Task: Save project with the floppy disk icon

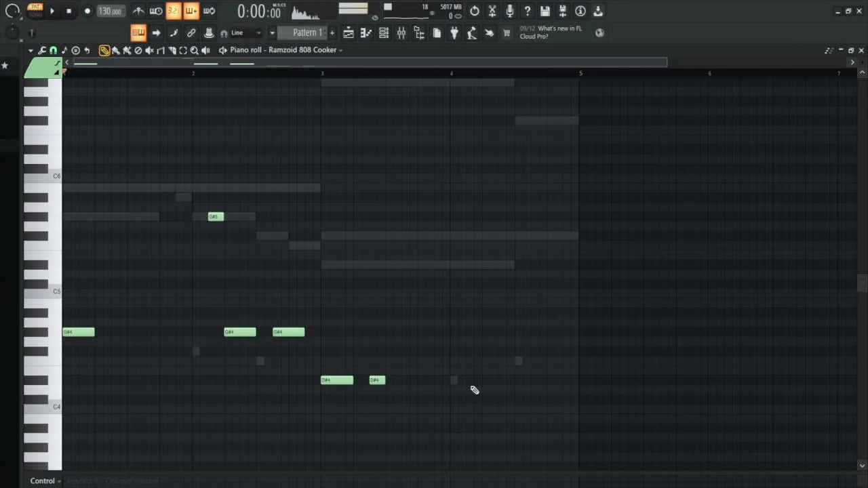Action: point(545,11)
